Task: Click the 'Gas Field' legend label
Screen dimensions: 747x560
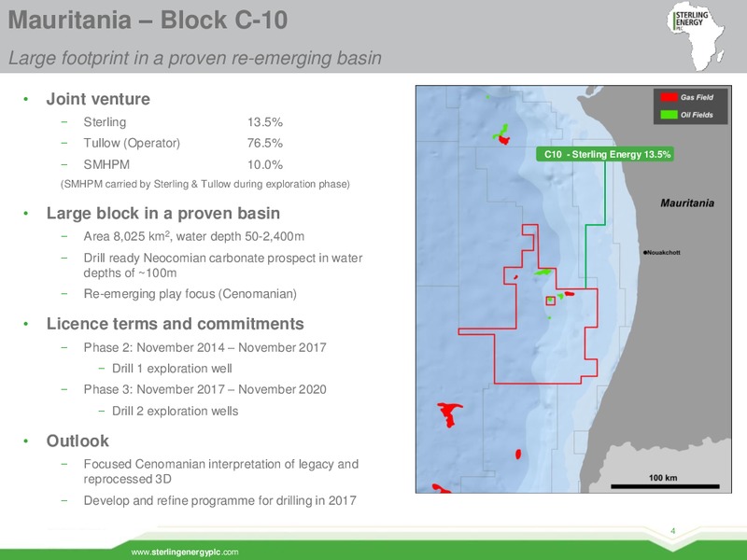Action: [x=697, y=97]
